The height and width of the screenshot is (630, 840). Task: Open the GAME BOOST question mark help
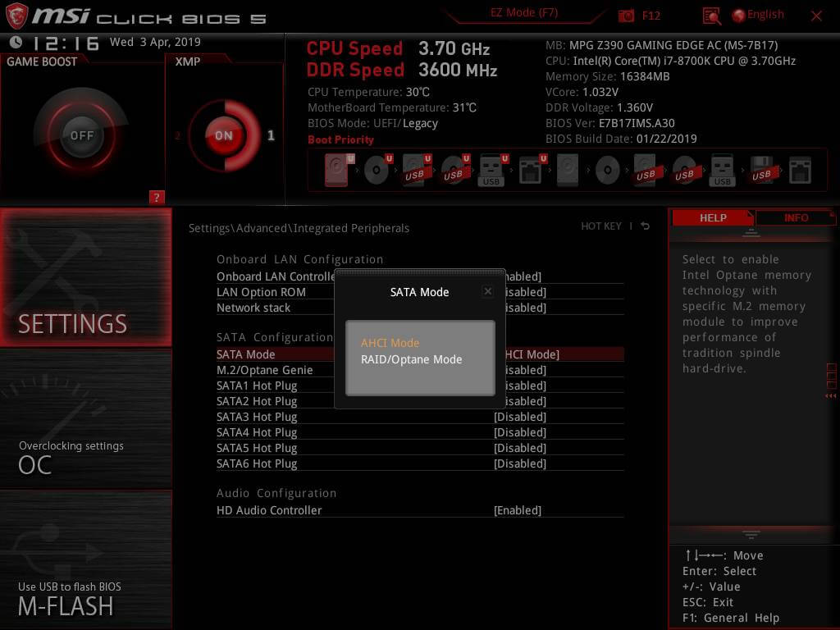[156, 197]
